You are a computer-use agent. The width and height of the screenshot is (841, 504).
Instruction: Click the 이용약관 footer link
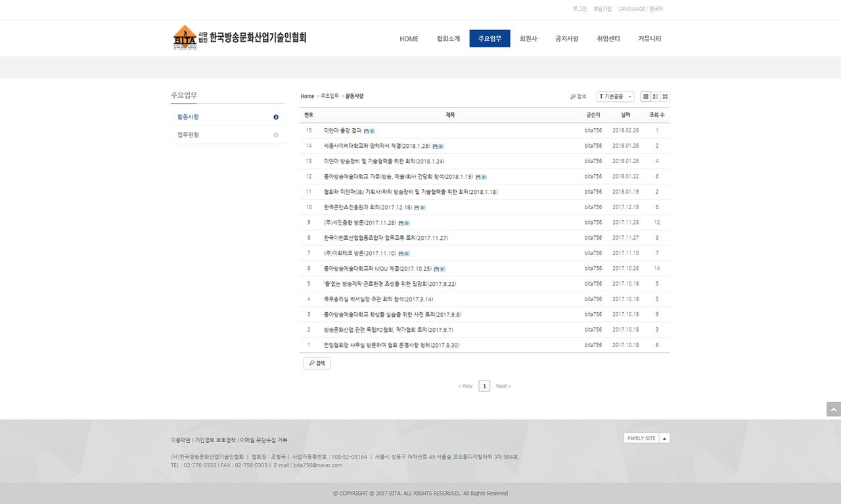[181, 440]
